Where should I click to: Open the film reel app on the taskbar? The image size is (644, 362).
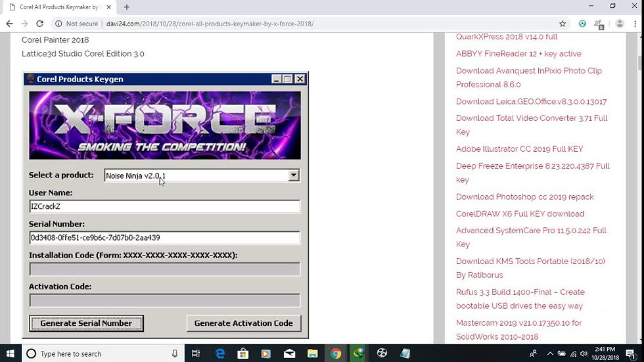(382, 353)
